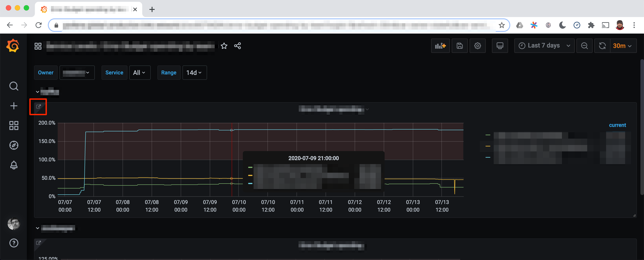Mark dashboard as favorite star
Image resolution: width=644 pixels, height=260 pixels.
tap(224, 46)
